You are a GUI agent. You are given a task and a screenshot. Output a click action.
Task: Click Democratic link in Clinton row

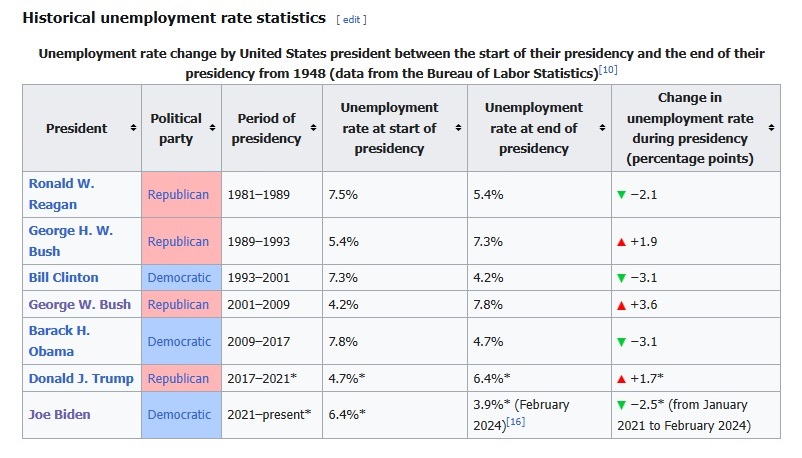[179, 277]
